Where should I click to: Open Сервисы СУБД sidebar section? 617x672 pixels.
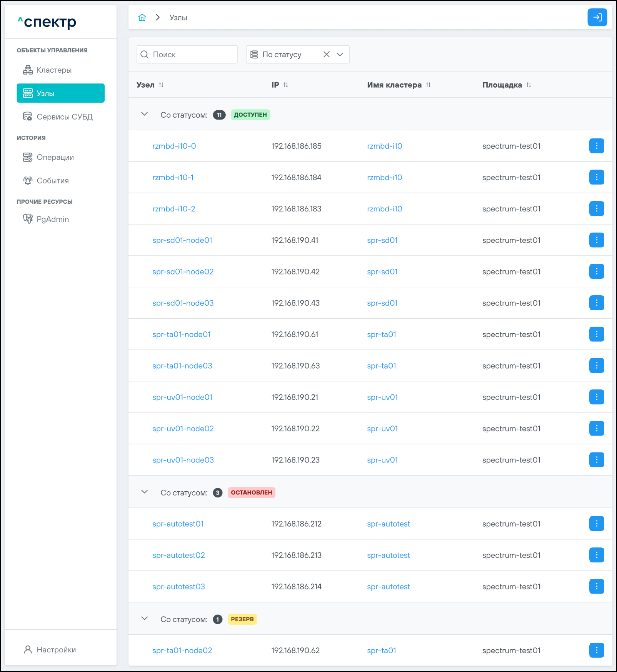click(x=64, y=117)
